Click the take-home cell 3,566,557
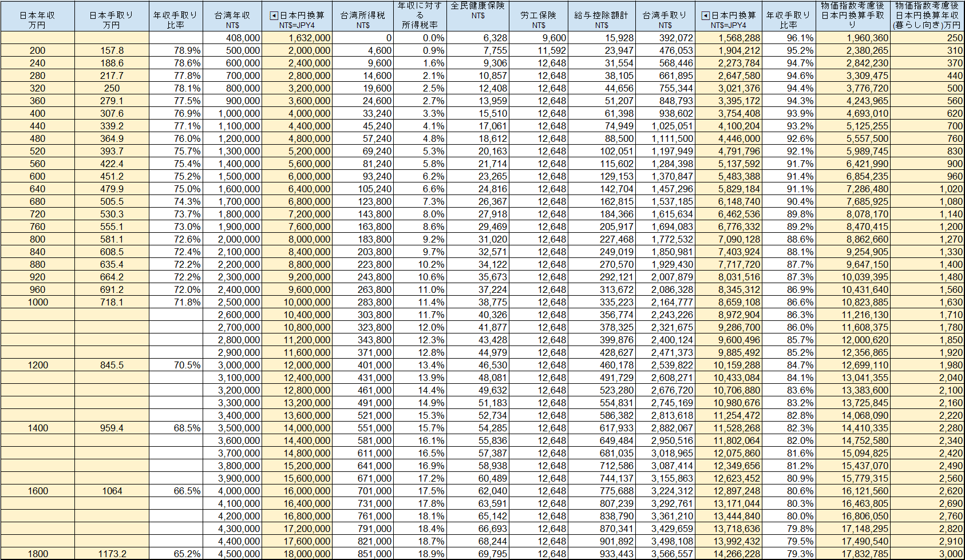 [665, 554]
